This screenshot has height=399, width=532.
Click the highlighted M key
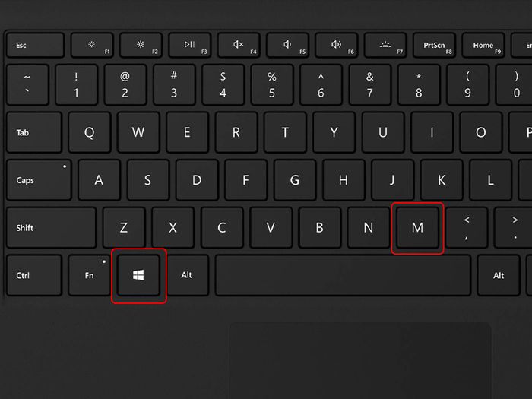pyautogui.click(x=417, y=228)
